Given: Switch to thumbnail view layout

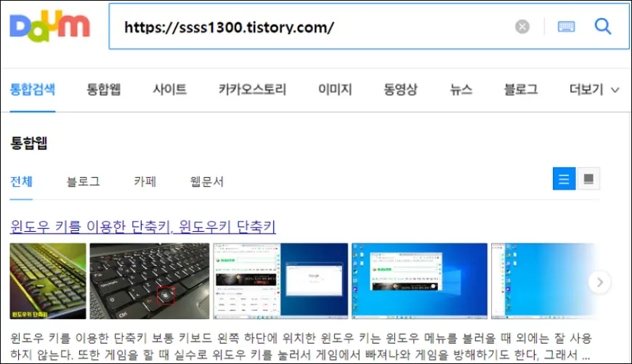Looking at the screenshot, I should point(588,179).
